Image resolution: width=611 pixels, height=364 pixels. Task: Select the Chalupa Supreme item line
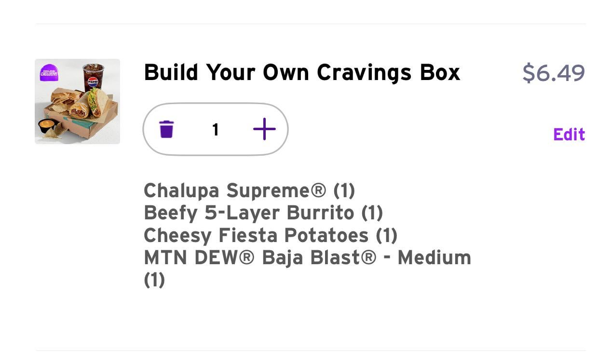[x=249, y=190]
